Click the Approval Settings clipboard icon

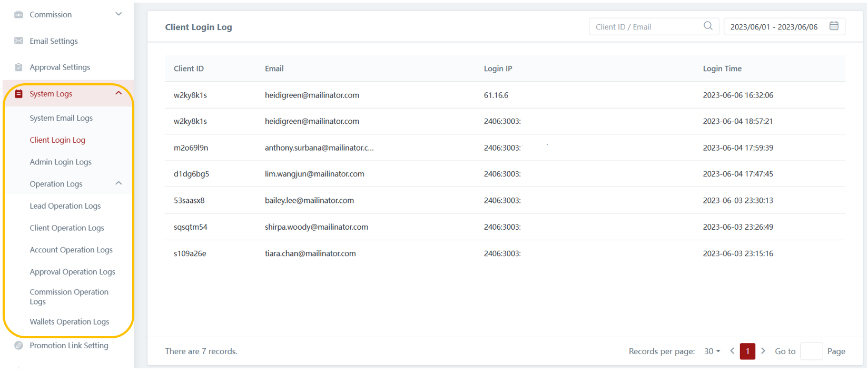18,67
